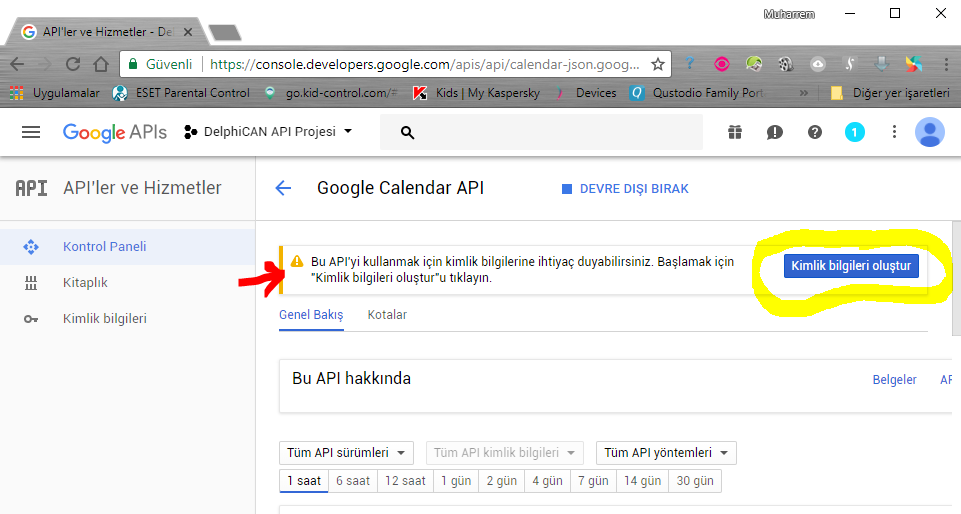Select the 7 gün time range
This screenshot has height=514, width=961.
[593, 481]
